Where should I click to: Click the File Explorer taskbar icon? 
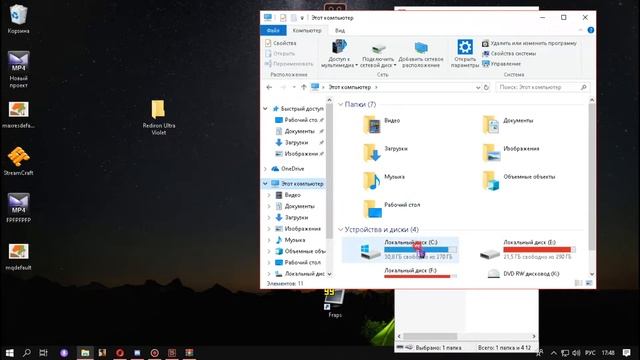click(x=85, y=353)
